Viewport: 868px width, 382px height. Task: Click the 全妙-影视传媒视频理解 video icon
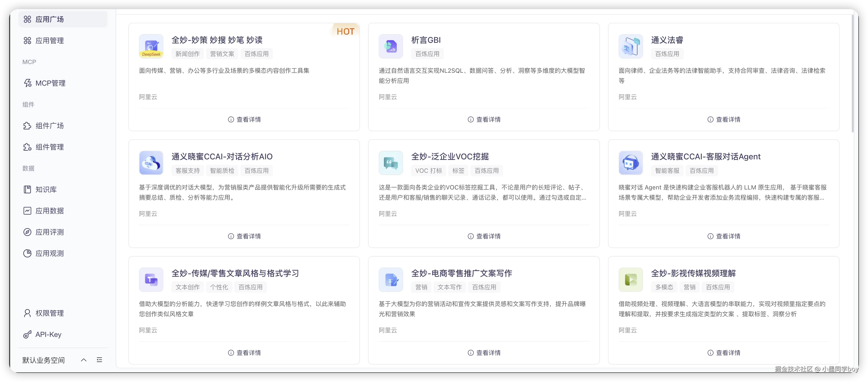630,280
